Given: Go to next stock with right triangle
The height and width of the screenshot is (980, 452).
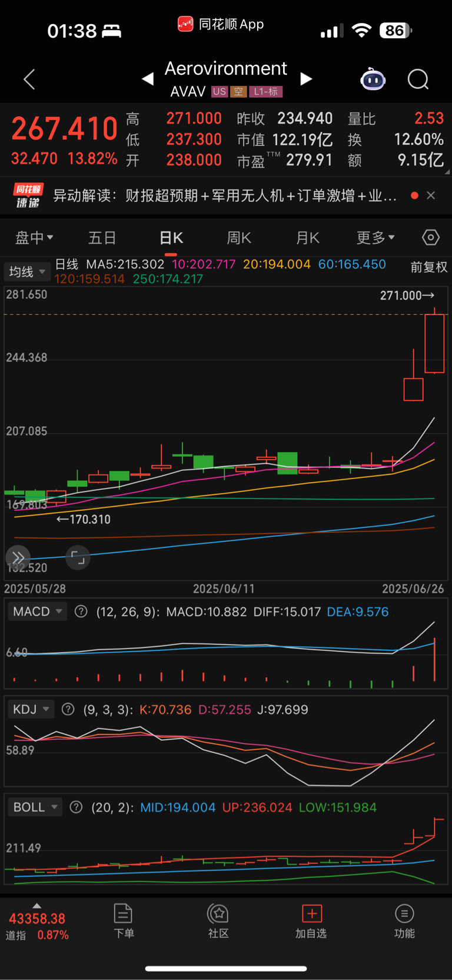Looking at the screenshot, I should 306,78.
